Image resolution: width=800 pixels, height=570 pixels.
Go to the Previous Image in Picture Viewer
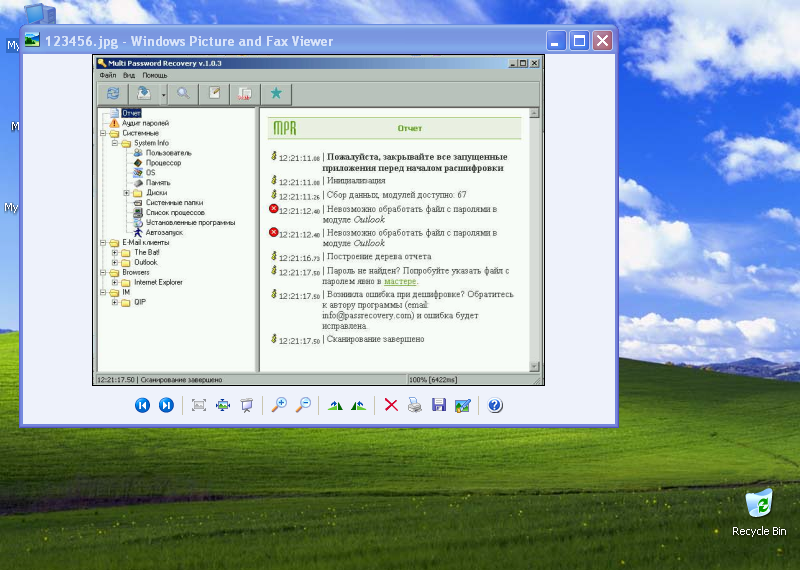[x=142, y=405]
